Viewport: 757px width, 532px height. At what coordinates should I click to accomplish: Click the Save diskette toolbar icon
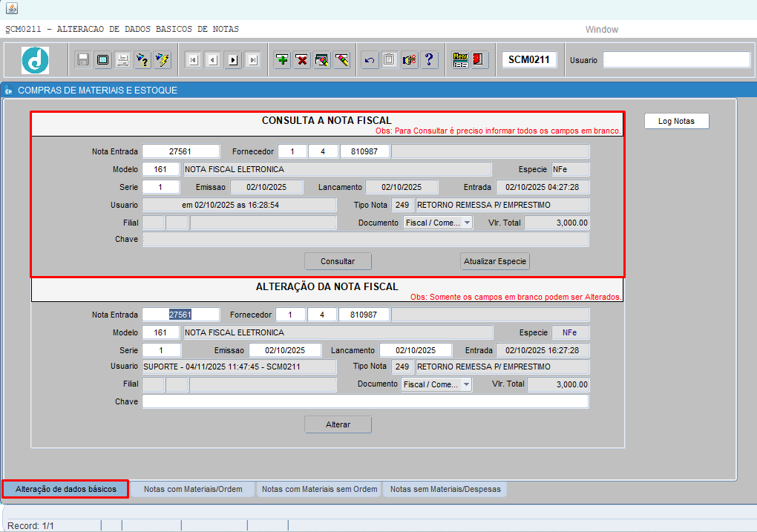click(83, 60)
